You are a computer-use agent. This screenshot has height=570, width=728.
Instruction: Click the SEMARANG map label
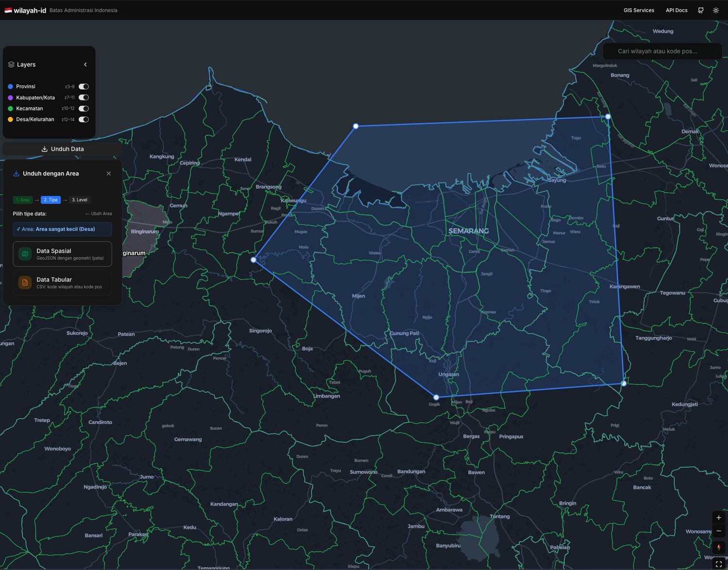[468, 231]
